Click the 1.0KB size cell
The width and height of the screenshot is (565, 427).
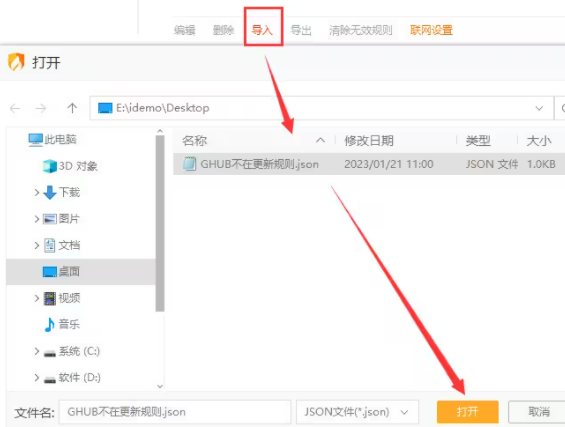click(541, 164)
